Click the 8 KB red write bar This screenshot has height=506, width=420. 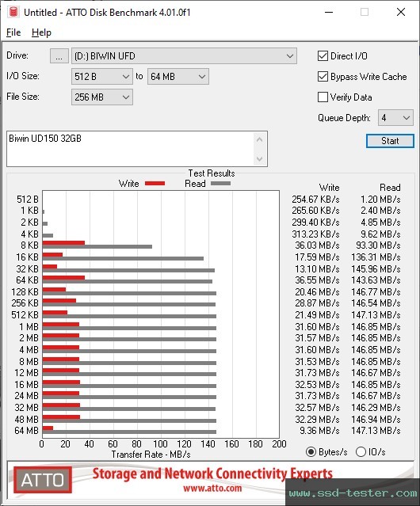(x=63, y=243)
